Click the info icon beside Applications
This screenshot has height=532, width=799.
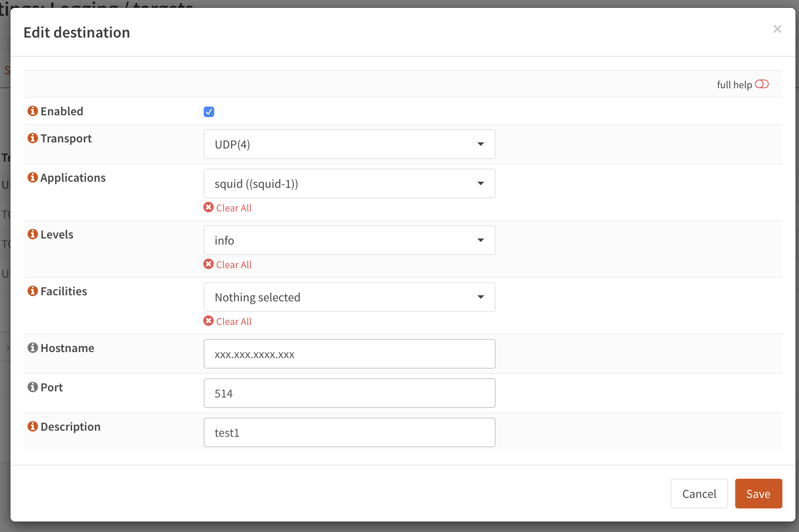pyautogui.click(x=33, y=177)
